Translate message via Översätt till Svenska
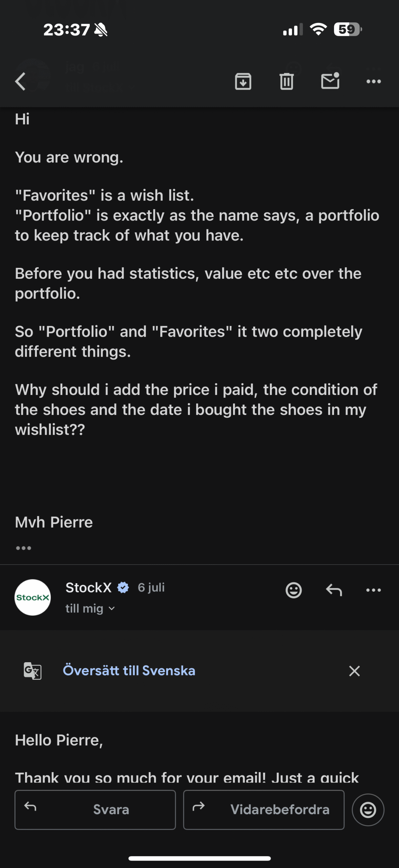 point(129,671)
